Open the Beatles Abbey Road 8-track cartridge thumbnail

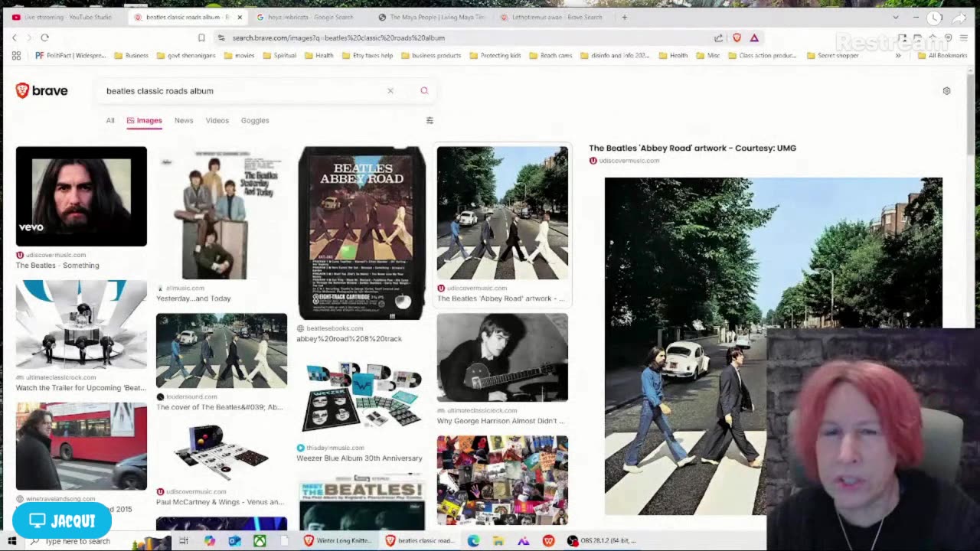pos(362,233)
